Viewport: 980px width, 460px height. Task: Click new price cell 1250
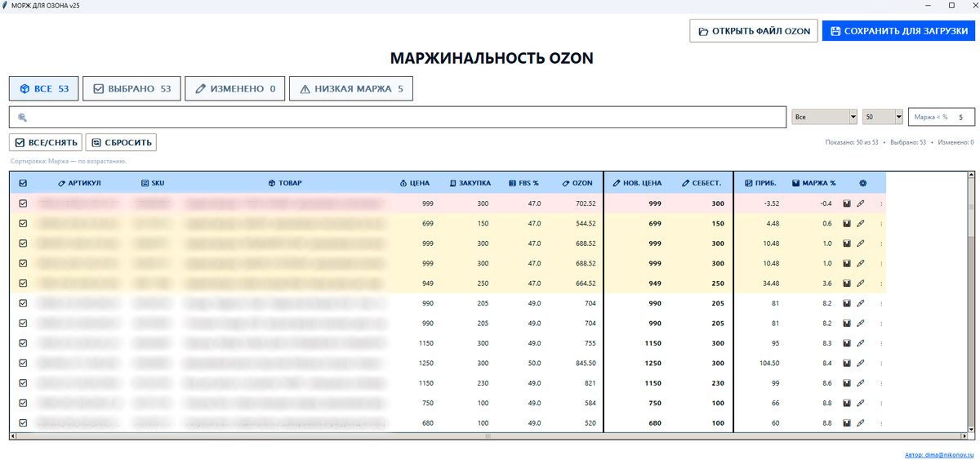tap(654, 363)
